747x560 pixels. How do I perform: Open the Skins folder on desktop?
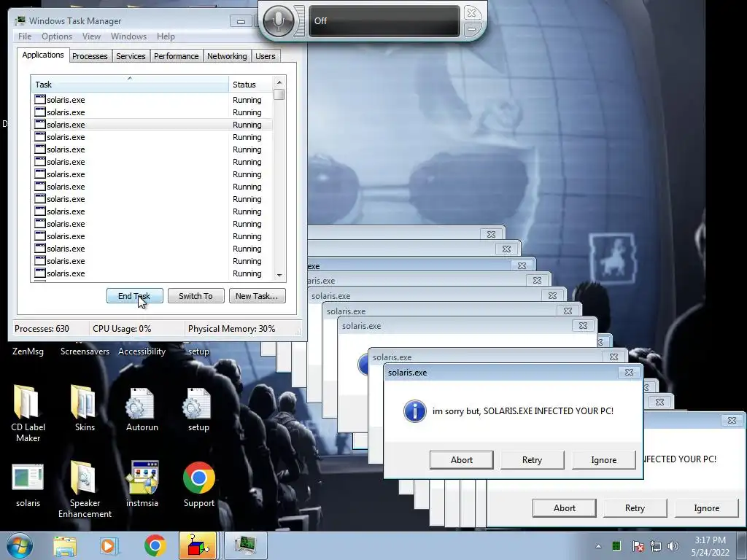point(85,407)
